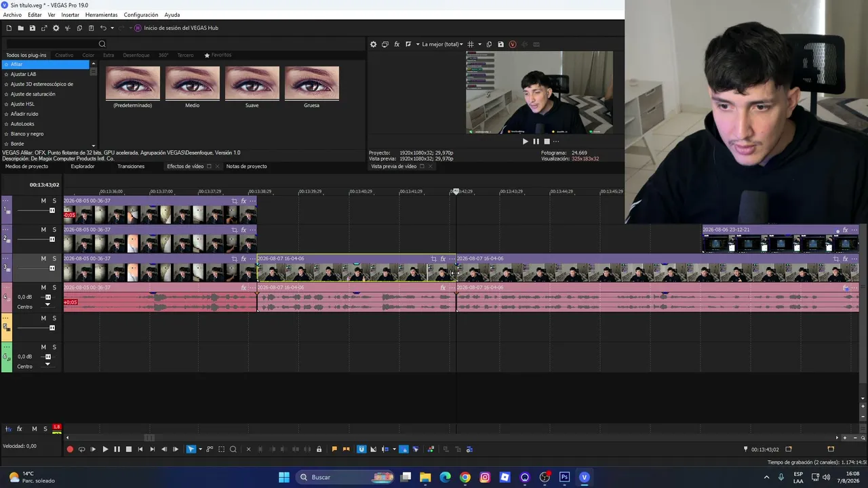Open a project using the folder icon

(x=20, y=28)
